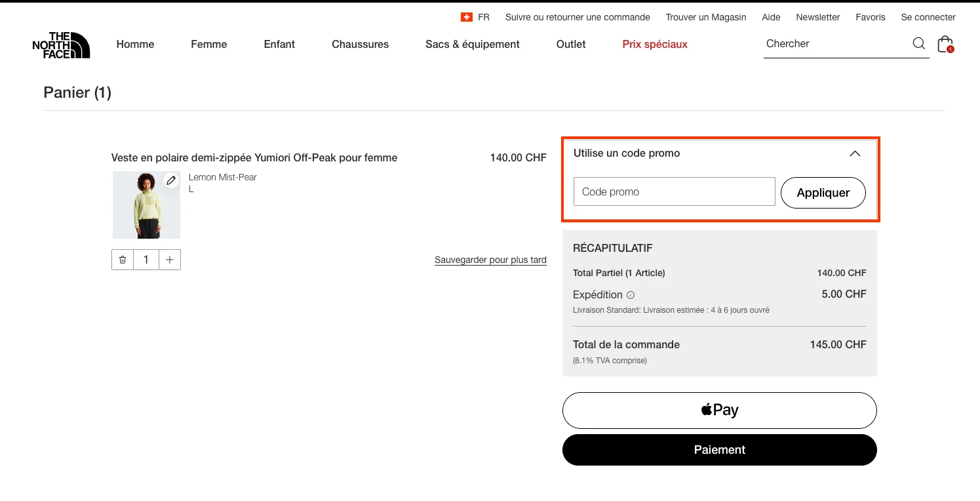
Task: Click Se connecter to sign in
Action: (x=928, y=17)
